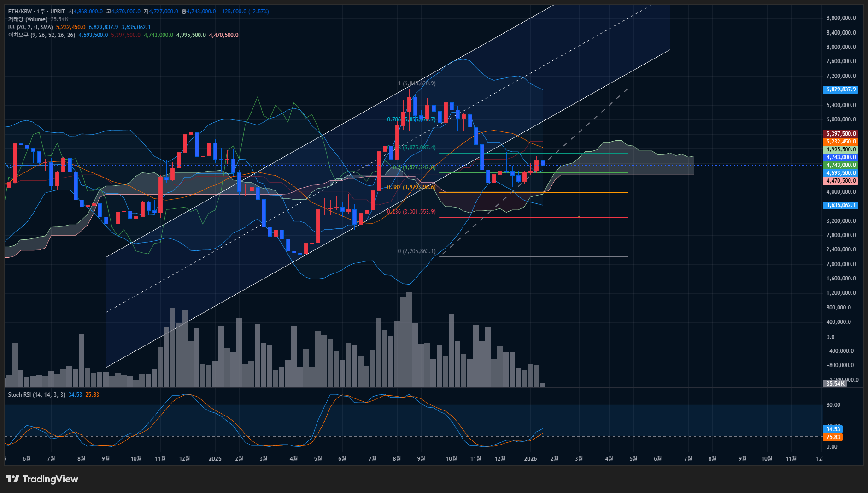Screen dimensions: 868x493
Task: Click the blue 3,635,062.1 lower band tag
Action: click(840, 205)
